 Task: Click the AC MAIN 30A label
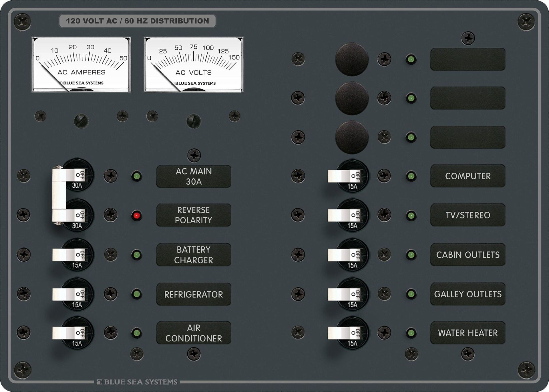pos(194,176)
